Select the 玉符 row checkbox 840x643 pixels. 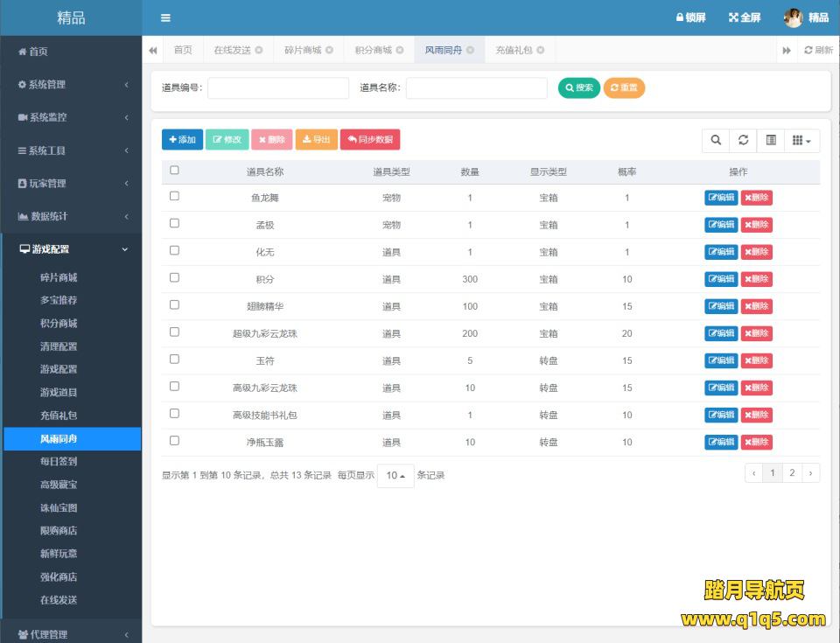point(174,359)
